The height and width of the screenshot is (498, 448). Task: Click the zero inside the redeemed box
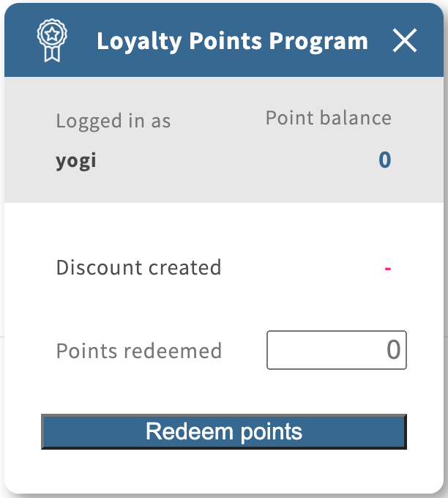pyautogui.click(x=393, y=350)
